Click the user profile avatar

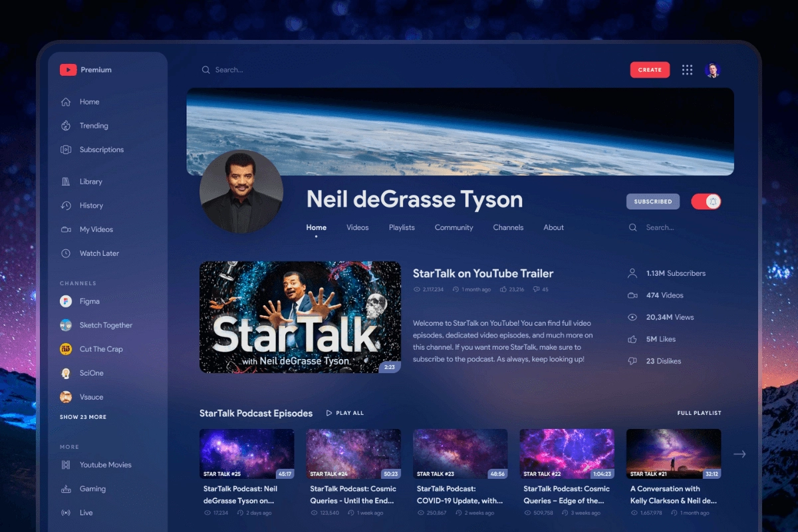pyautogui.click(x=712, y=70)
